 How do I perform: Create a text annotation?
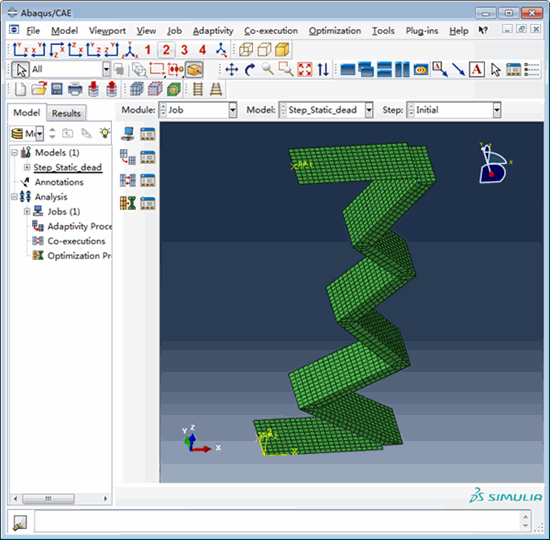pyautogui.click(x=477, y=69)
